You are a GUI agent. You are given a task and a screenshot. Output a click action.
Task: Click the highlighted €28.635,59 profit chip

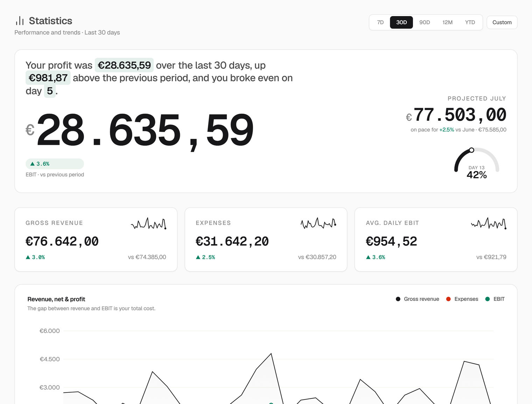(x=124, y=65)
